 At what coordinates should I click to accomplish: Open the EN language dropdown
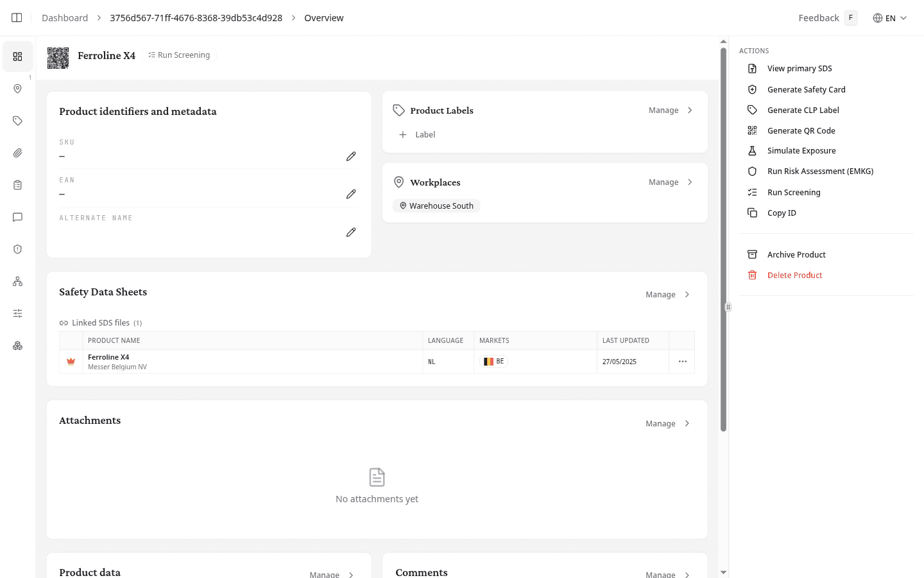click(x=890, y=18)
